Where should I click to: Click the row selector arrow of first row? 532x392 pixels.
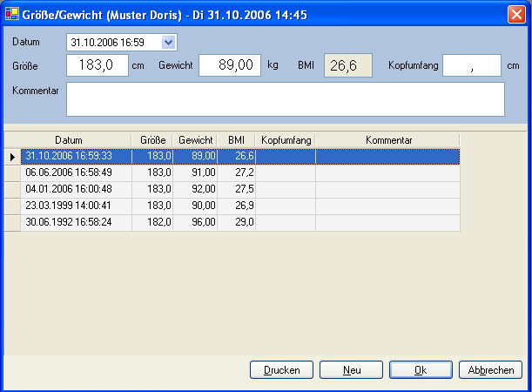tap(12, 156)
